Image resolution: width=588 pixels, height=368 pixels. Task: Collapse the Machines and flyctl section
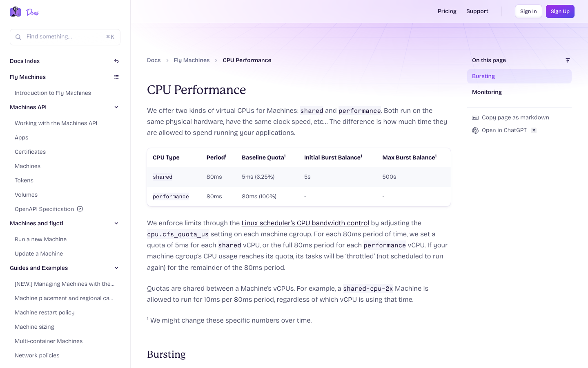click(116, 223)
